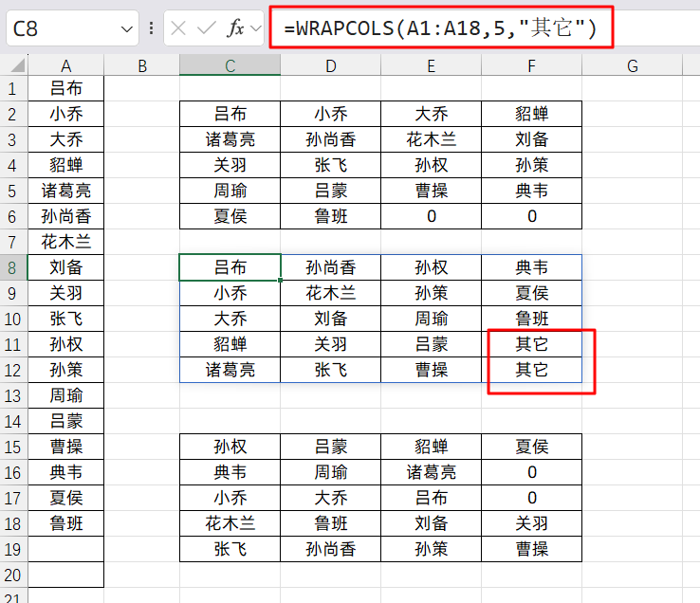Click cell F11 containing 其它
Screen dimensions: 700x603
coord(531,344)
